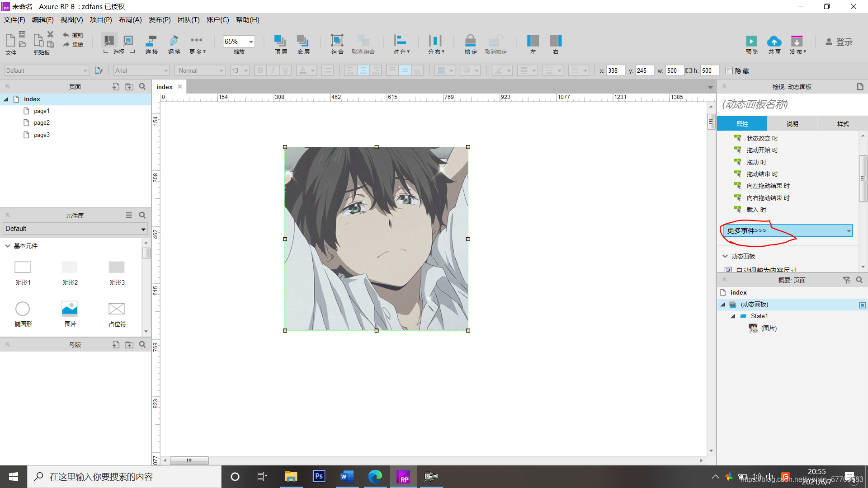This screenshot has width=868, height=488.
Task: Click the 登录 login button
Action: (839, 42)
